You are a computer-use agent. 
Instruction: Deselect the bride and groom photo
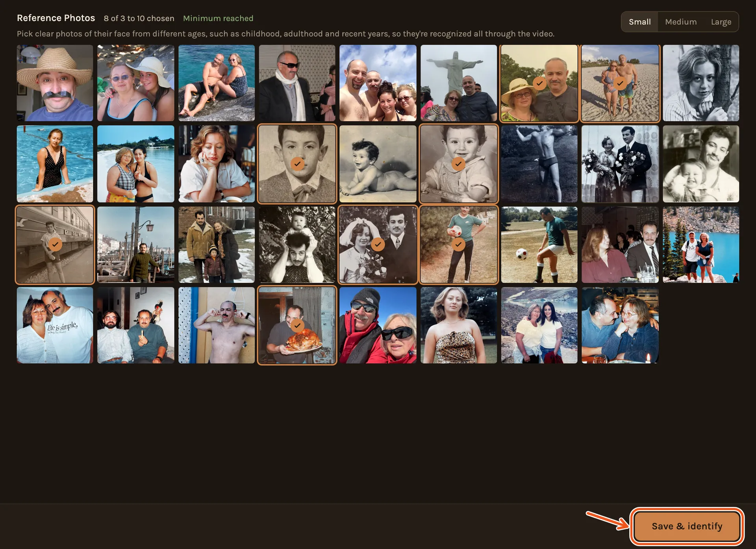(378, 245)
